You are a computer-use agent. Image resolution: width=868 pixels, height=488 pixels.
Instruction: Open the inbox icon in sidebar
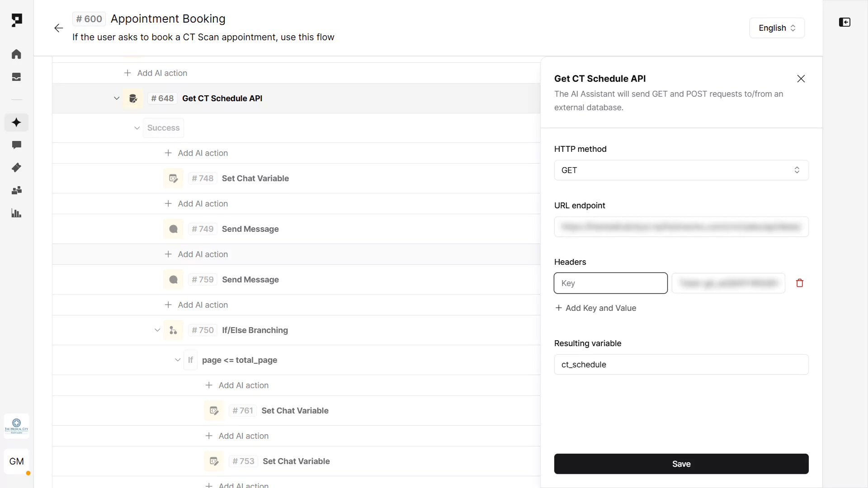point(16,77)
